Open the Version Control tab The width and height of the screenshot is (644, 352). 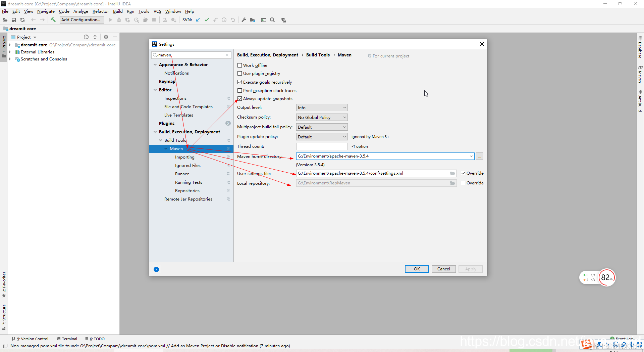[x=30, y=339]
